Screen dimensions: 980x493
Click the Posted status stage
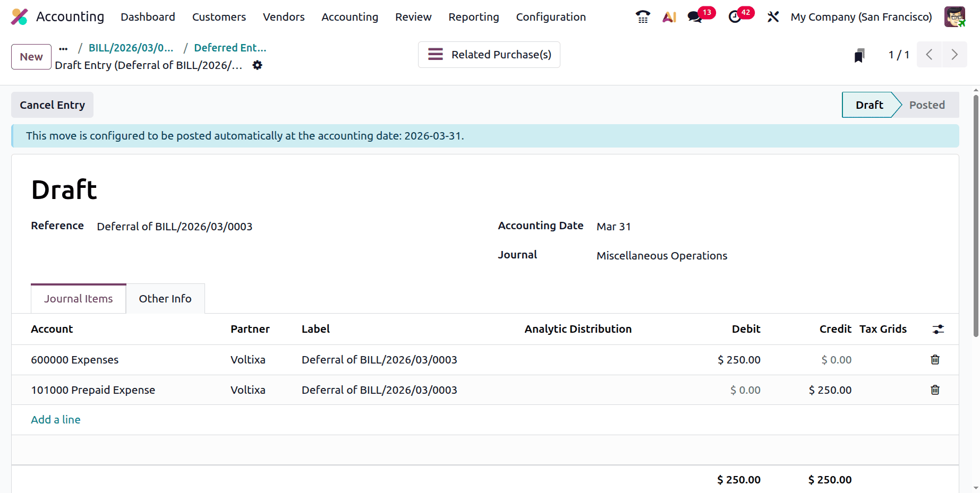(x=927, y=105)
